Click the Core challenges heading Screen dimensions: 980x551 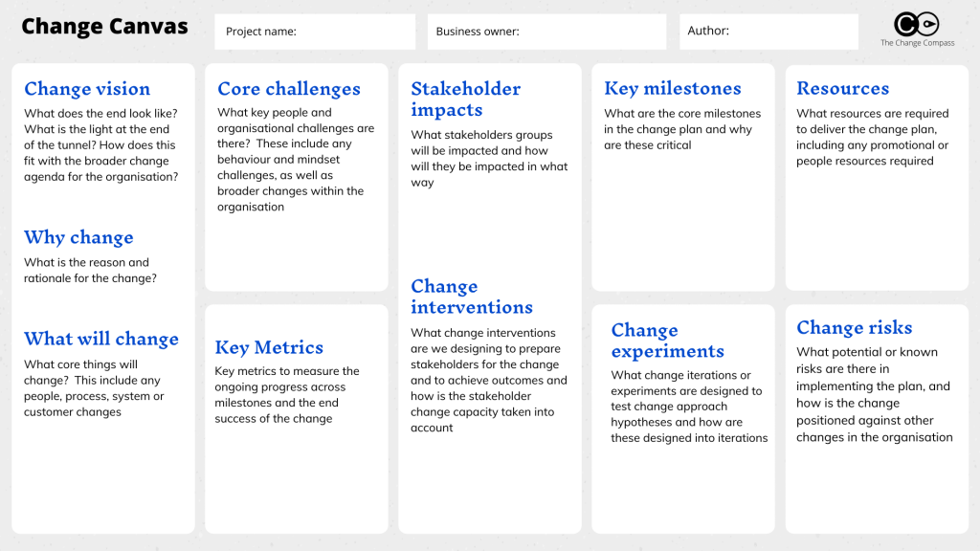pos(289,89)
